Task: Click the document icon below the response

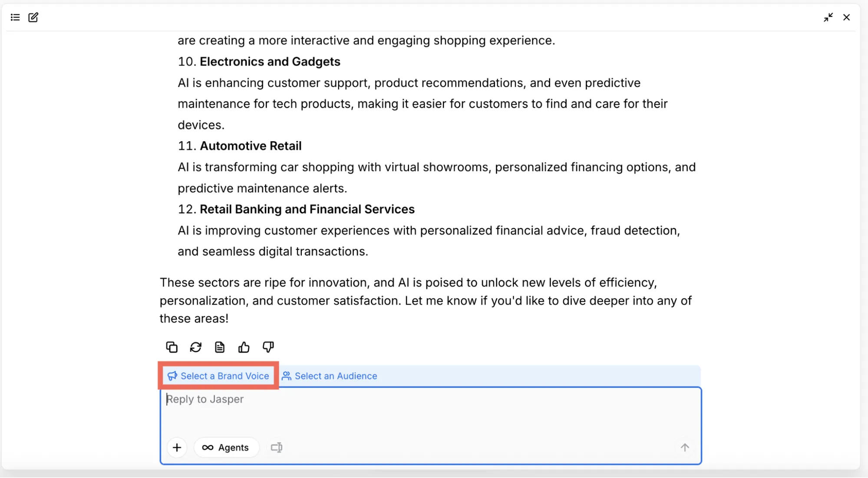Action: click(x=220, y=347)
